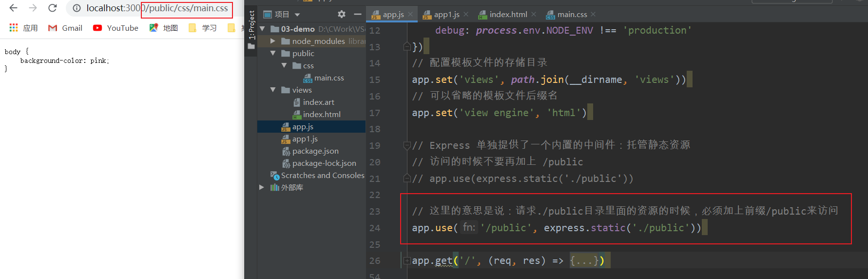This screenshot has width=868, height=279.
Task: Select app.js in the project tree
Action: click(303, 126)
